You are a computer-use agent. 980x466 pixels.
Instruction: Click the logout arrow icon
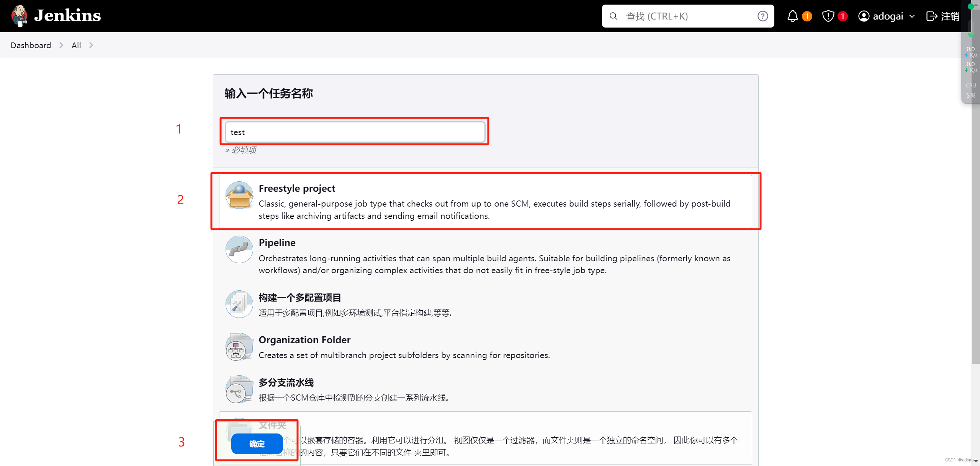(931, 16)
